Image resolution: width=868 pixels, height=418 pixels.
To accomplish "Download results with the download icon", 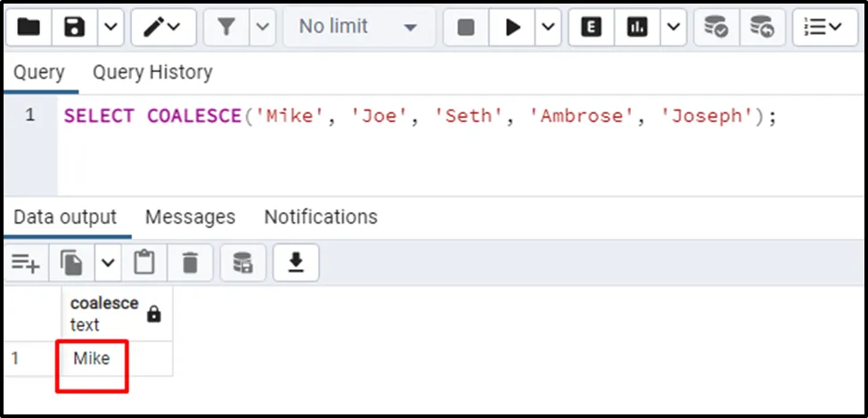I will 296,263.
